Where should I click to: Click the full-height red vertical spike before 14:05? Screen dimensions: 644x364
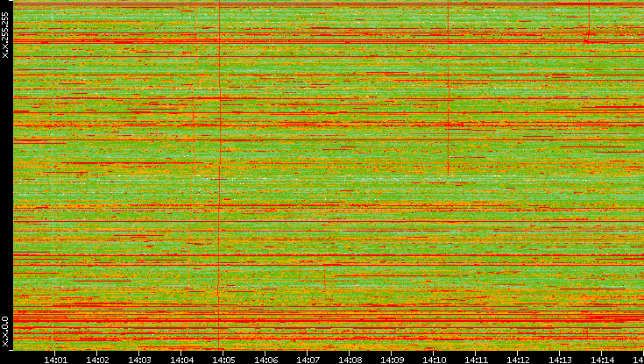219,175
